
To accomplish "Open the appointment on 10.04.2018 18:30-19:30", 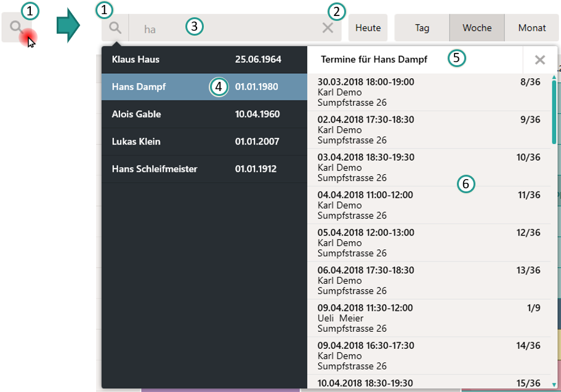I will tap(429, 382).
